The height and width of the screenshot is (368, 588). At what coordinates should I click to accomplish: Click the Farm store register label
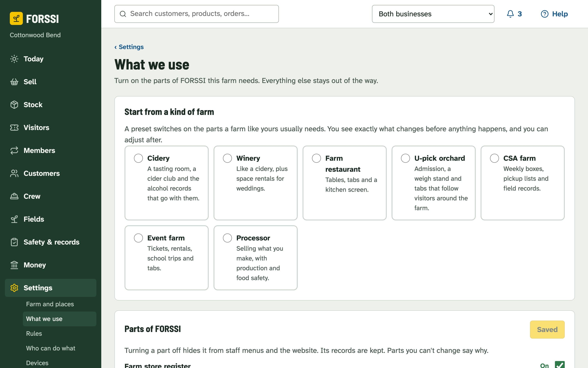(x=157, y=365)
